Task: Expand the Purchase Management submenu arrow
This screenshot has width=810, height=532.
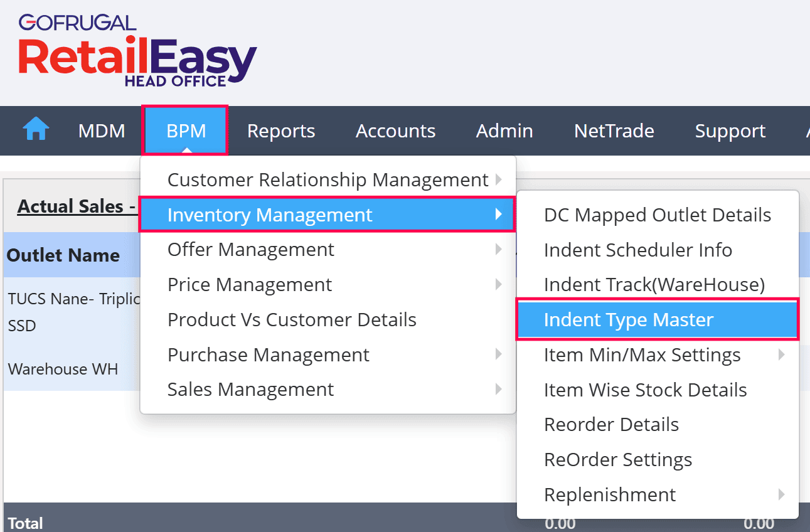Action: (x=499, y=354)
